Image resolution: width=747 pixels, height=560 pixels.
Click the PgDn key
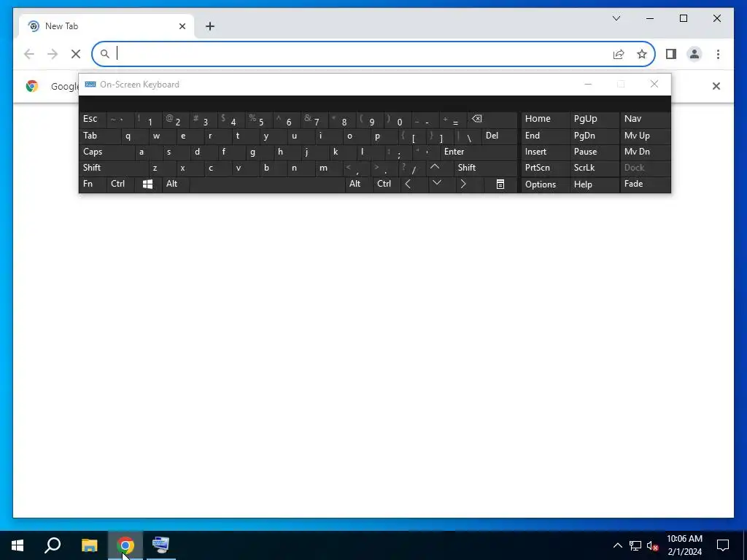[594, 136]
